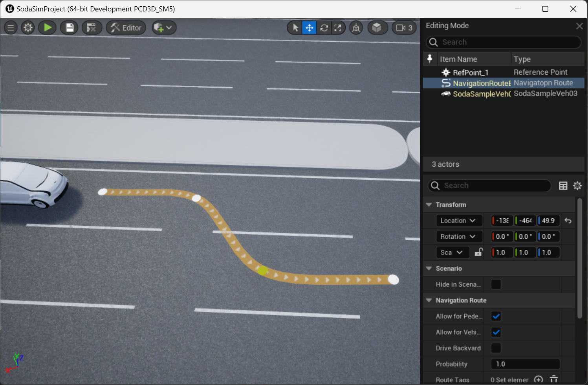Edit Scale Y value field
This screenshot has width=588, height=385.
(x=526, y=252)
